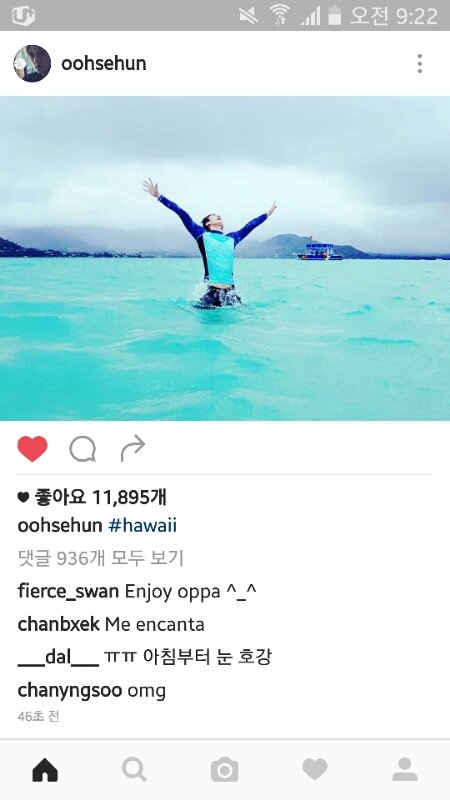Image resolution: width=450 pixels, height=800 pixels.
Task: Open the Search tab magnifier
Action: (x=135, y=770)
